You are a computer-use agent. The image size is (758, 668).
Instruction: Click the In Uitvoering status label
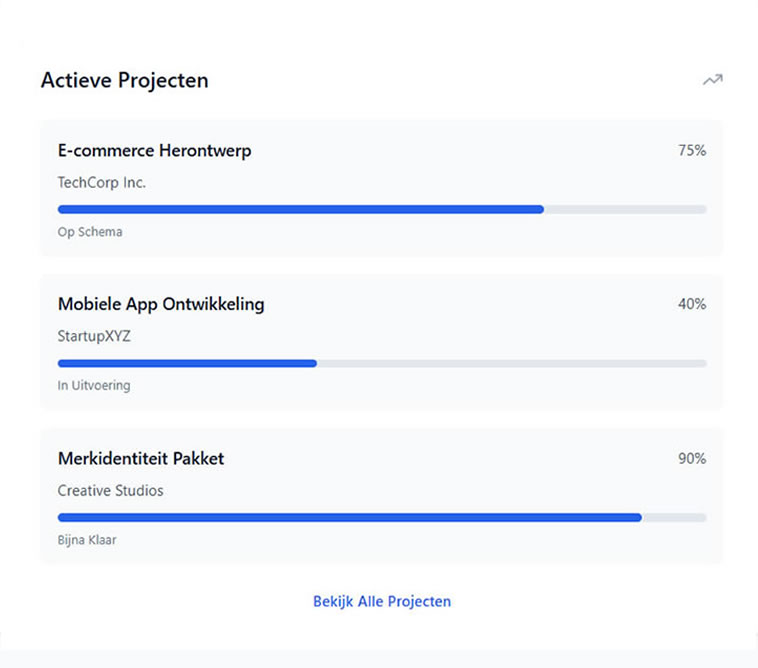click(94, 385)
